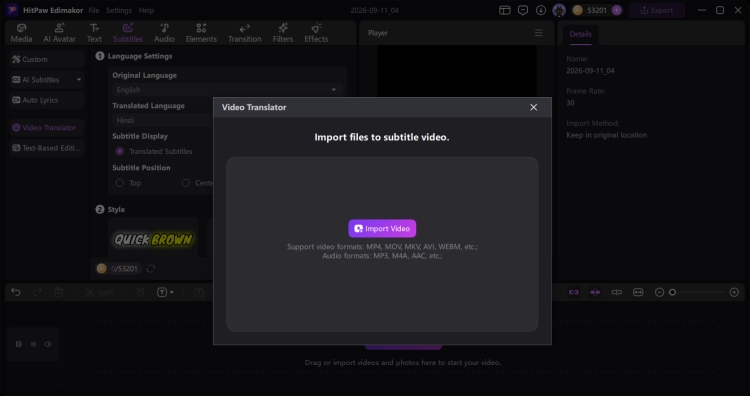The image size is (750, 396).
Task: Click the outlined split-clip preview icon
Action: (x=617, y=292)
